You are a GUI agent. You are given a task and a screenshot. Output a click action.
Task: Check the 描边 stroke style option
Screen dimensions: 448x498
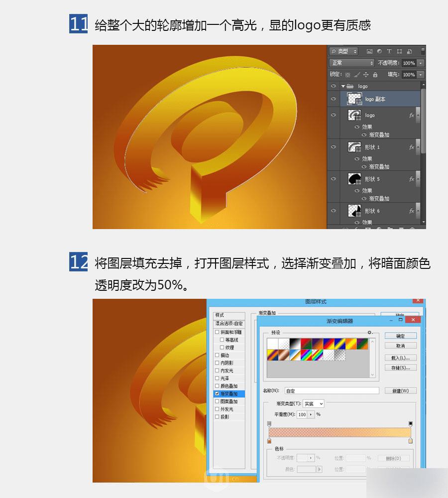click(217, 355)
